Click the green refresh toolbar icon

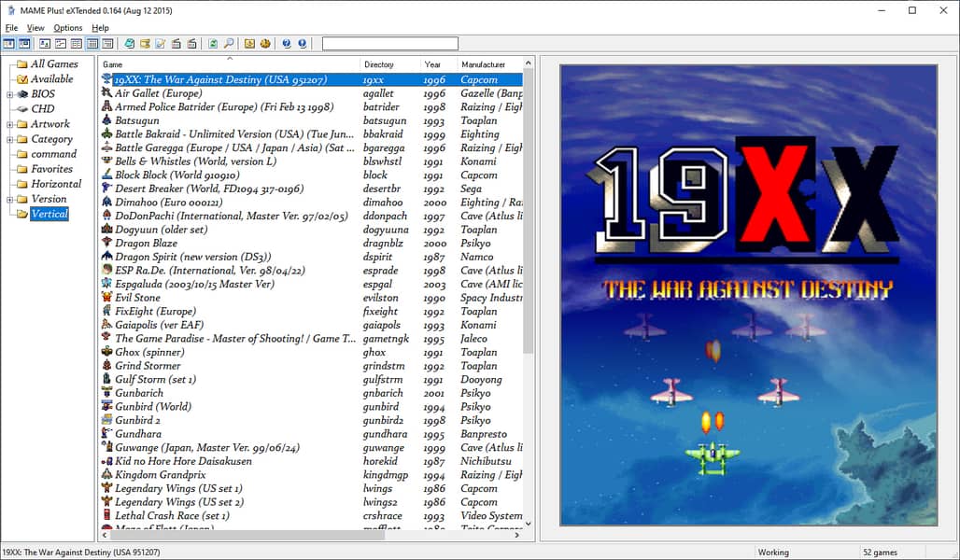point(213,44)
